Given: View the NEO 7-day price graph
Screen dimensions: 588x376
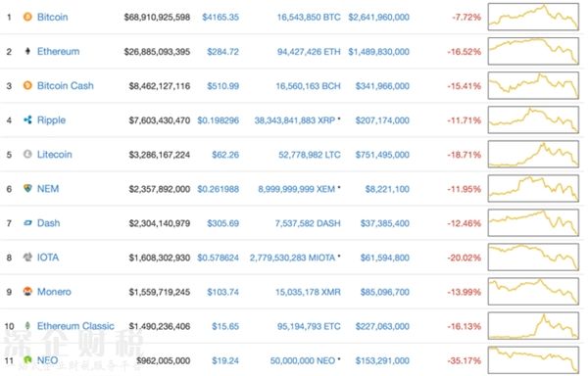Looking at the screenshot, I should click(x=533, y=360).
